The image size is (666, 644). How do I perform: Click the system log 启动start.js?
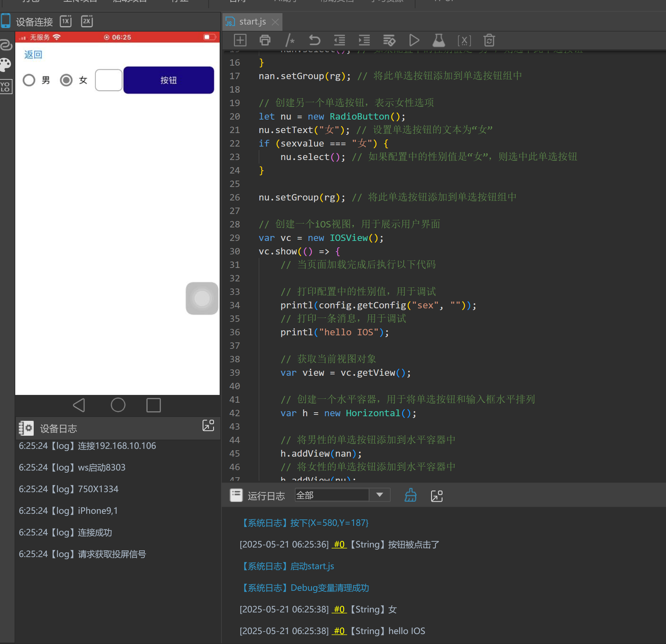point(287,566)
